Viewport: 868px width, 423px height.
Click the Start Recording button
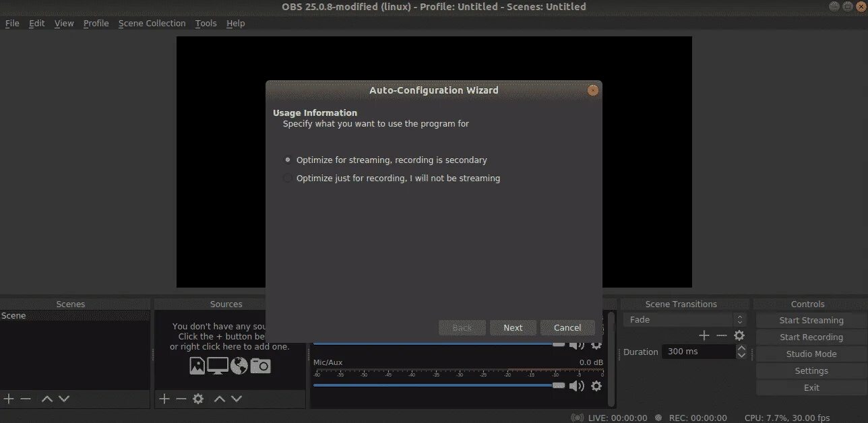[x=811, y=337]
